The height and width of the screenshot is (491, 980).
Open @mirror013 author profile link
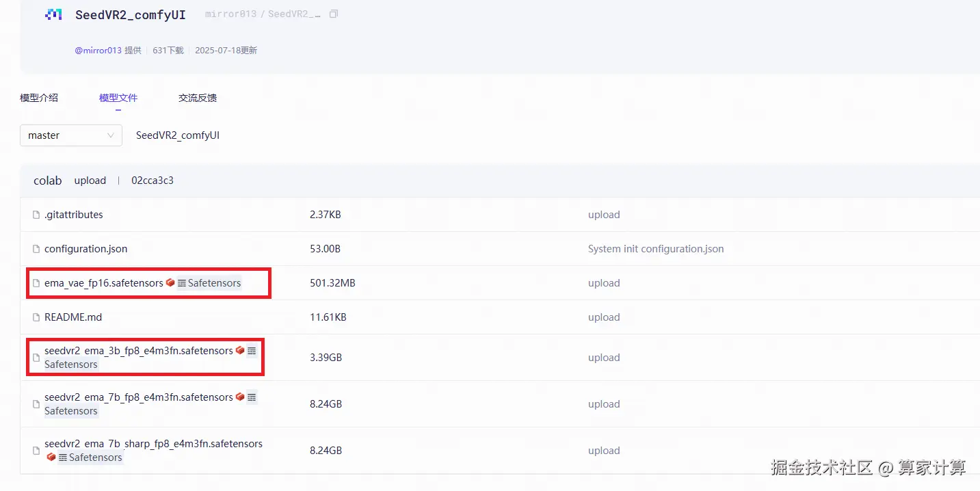pyautogui.click(x=98, y=51)
